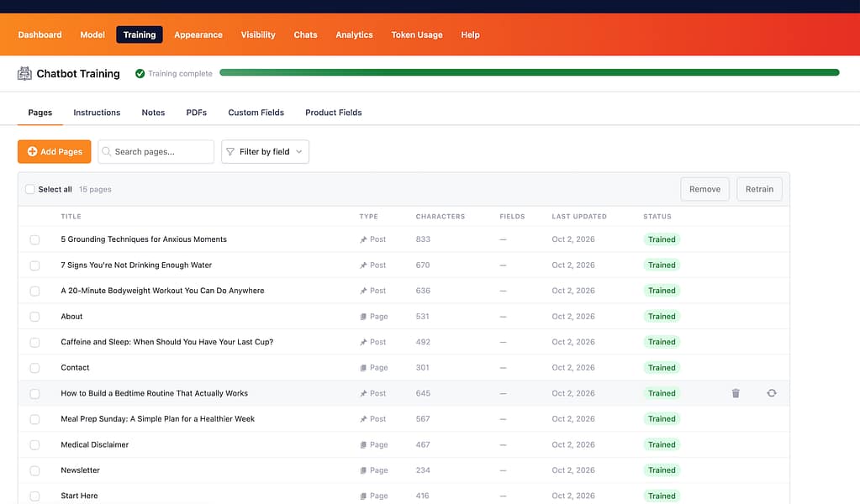Click the LAST UPDATED column header
The image size is (860, 504).
pyautogui.click(x=579, y=217)
